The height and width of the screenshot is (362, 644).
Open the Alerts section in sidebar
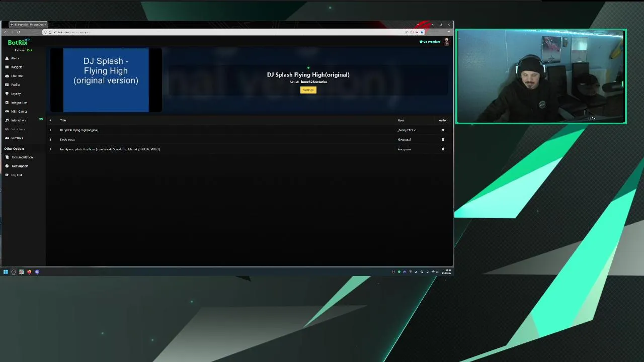point(15,58)
